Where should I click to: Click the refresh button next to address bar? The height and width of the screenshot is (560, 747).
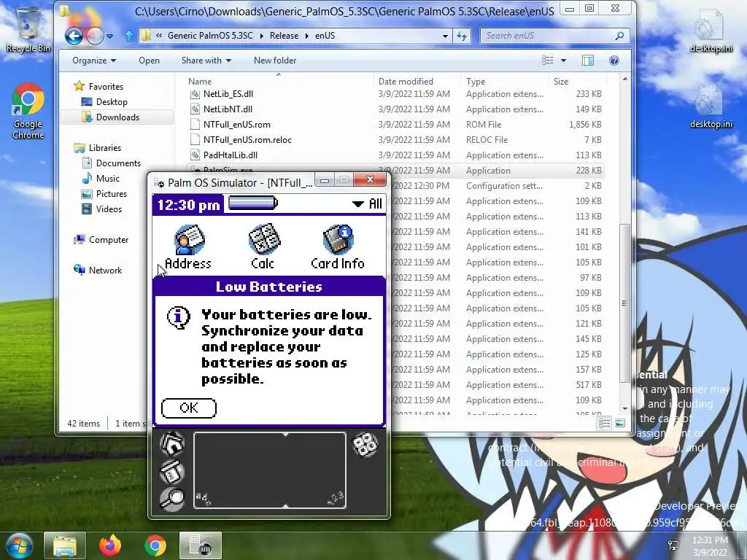(462, 36)
